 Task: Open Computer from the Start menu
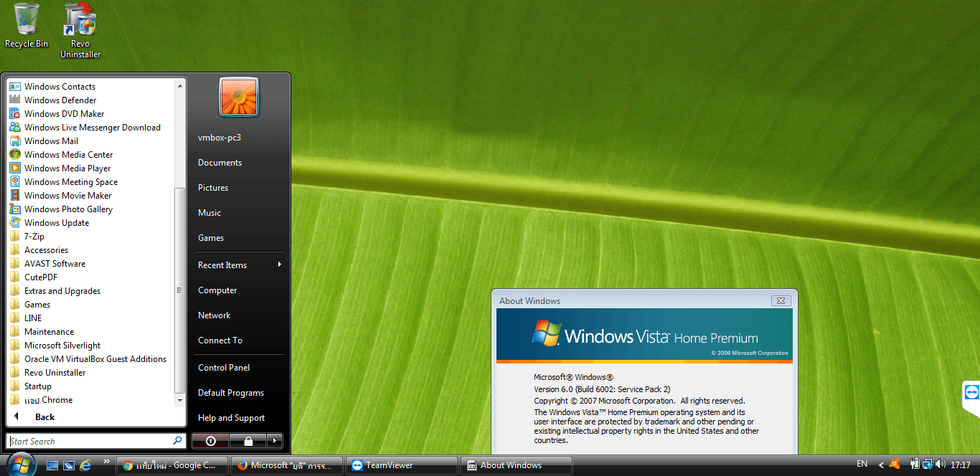[217, 290]
